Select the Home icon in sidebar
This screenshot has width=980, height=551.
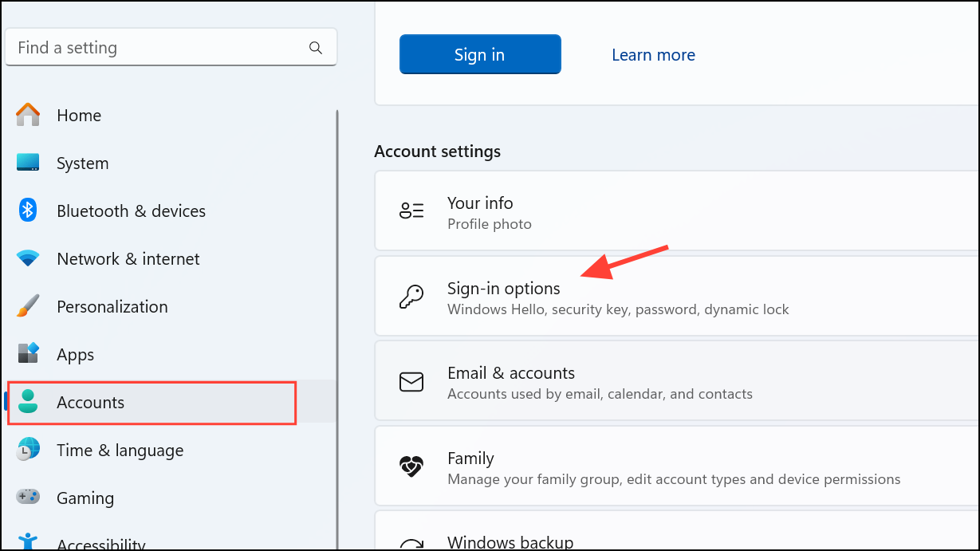[28, 115]
